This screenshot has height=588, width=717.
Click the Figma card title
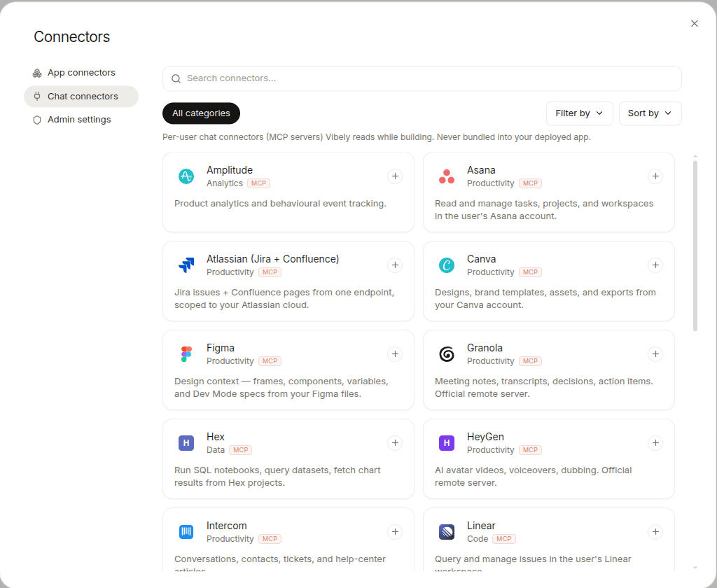tap(221, 348)
